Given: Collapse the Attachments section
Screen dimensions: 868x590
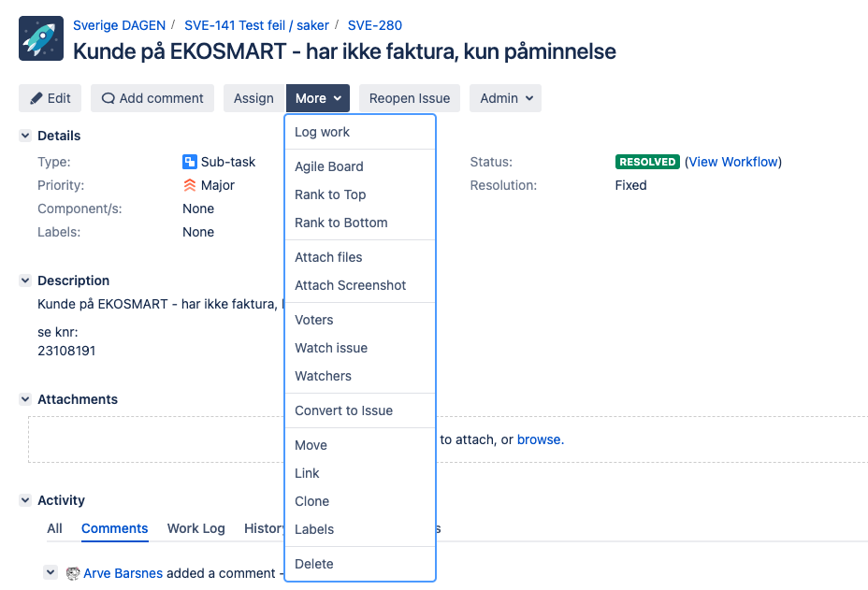Looking at the screenshot, I should click(25, 399).
